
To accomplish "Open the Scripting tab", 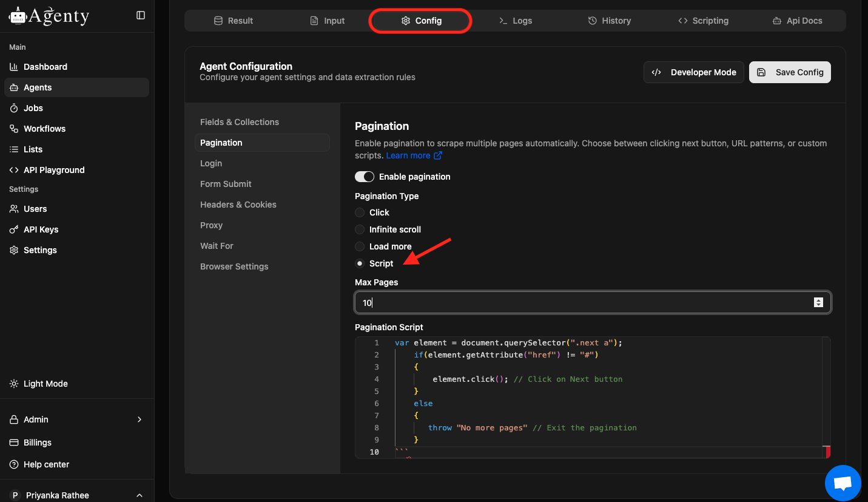I will 703,21.
